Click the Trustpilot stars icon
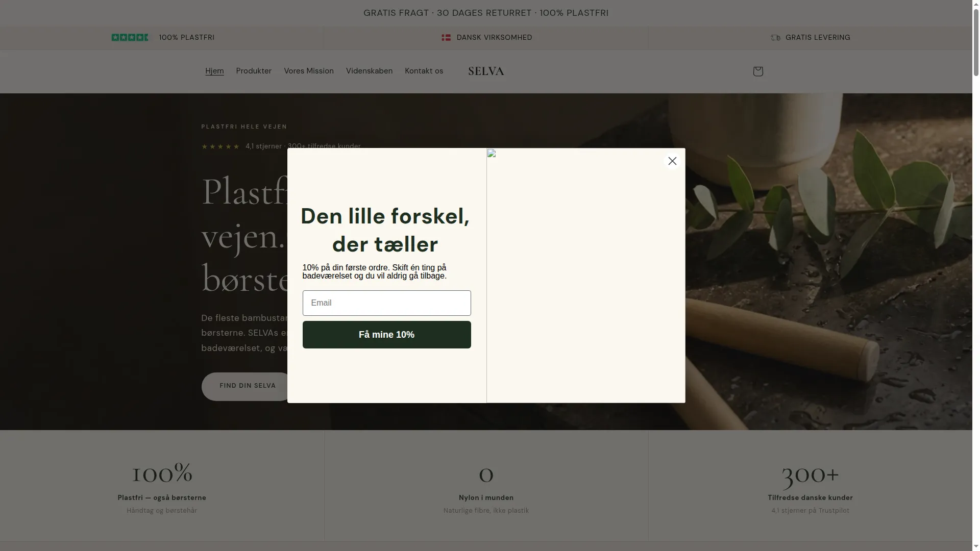 click(130, 37)
